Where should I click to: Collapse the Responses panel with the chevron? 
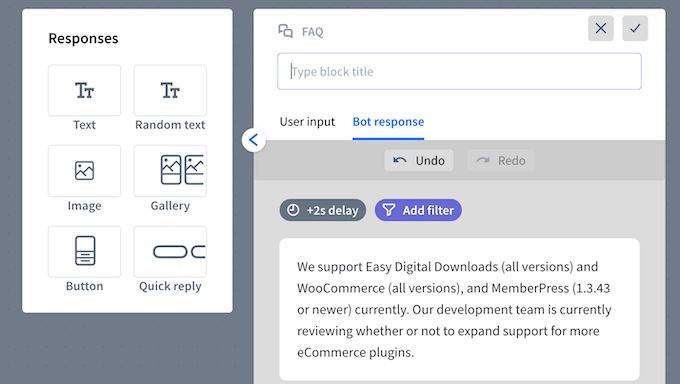coord(254,140)
